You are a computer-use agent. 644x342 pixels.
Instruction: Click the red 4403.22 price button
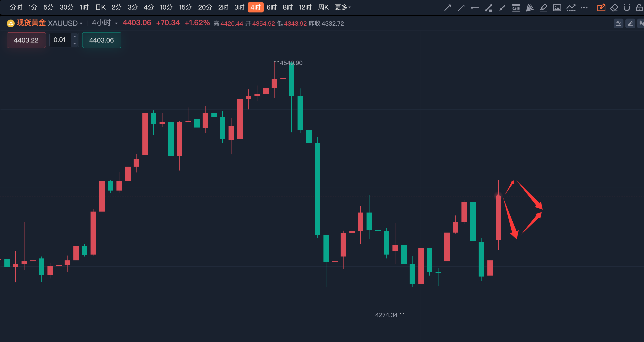(x=26, y=40)
